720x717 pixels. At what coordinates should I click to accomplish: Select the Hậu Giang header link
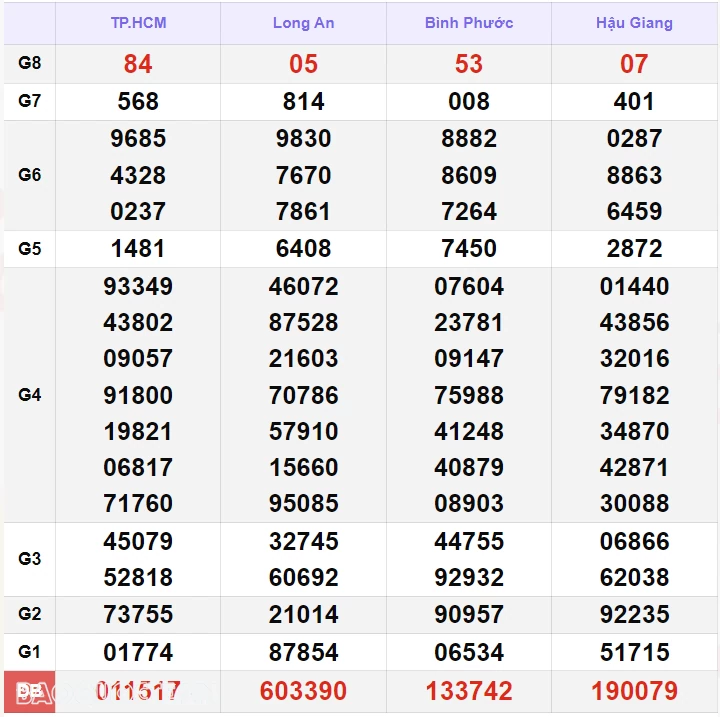coord(634,23)
